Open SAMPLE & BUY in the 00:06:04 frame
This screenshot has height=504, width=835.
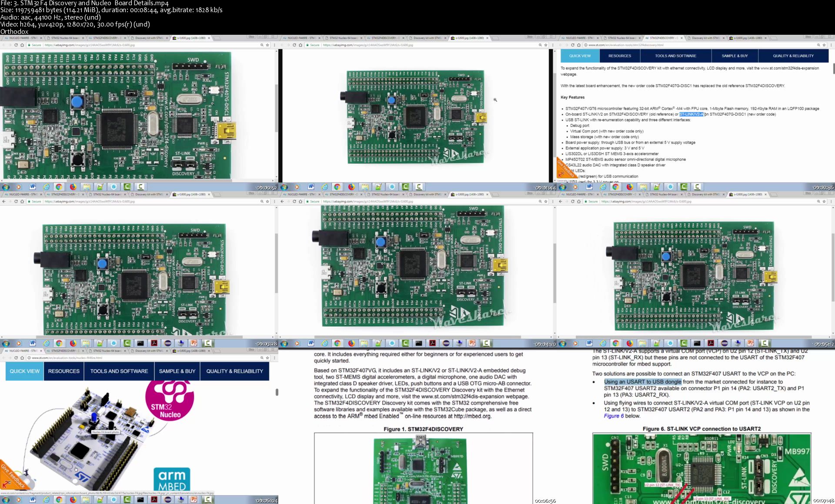177,371
